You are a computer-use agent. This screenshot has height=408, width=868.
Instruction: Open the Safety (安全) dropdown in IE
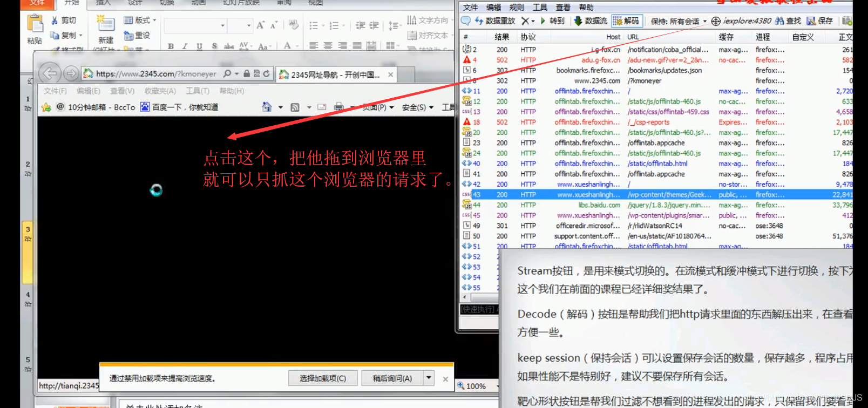point(417,107)
